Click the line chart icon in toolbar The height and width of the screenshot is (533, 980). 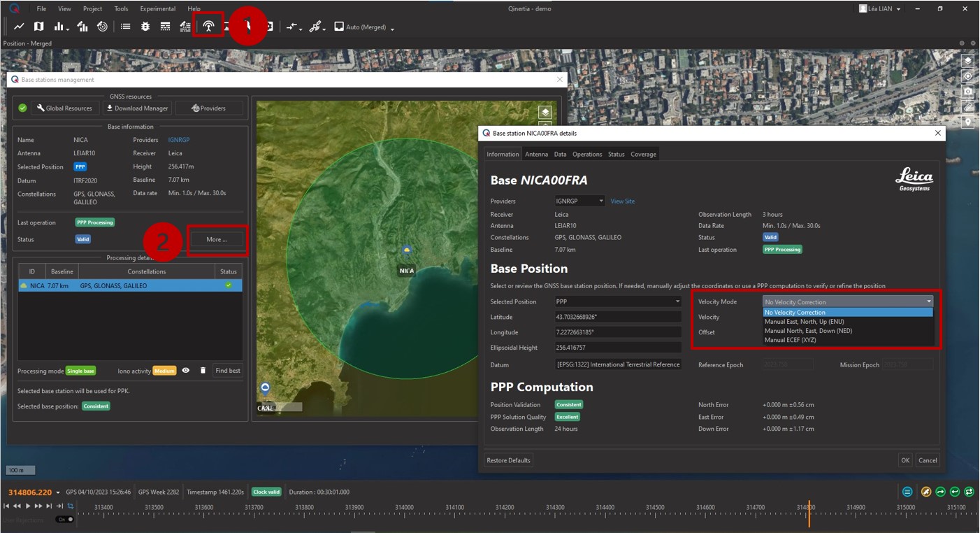pos(19,27)
